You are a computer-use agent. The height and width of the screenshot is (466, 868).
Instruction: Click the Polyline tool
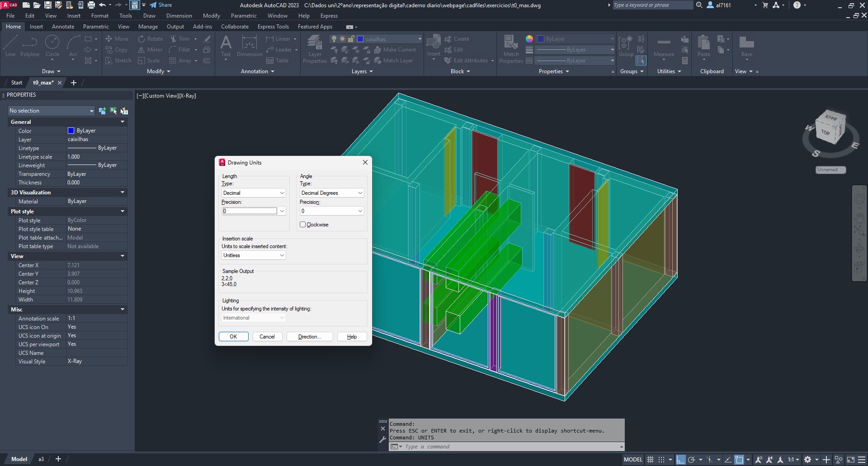point(30,46)
